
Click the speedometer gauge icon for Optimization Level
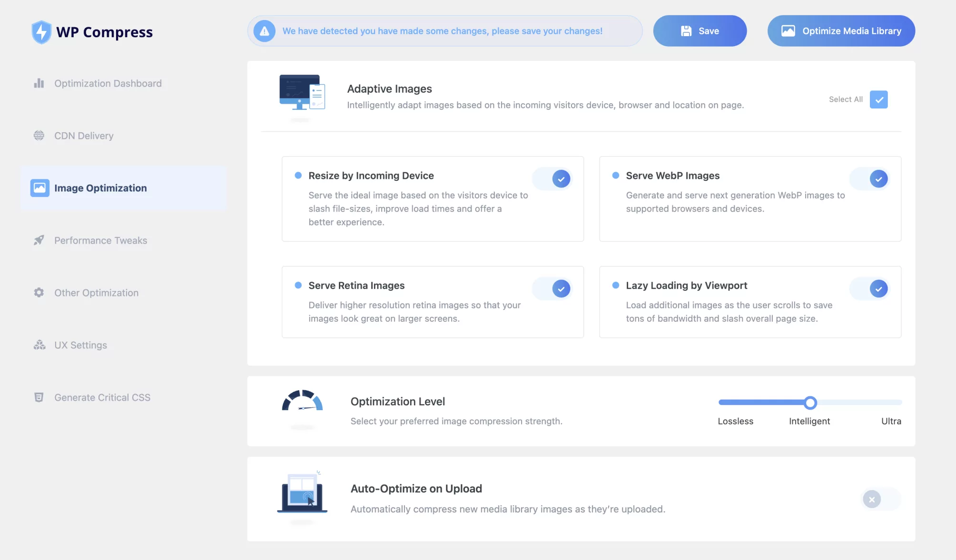coord(302,400)
